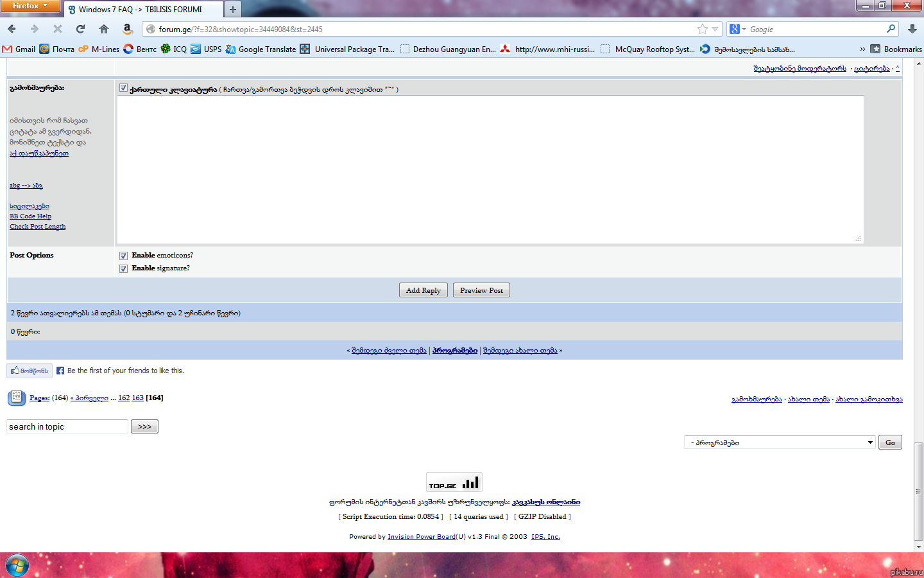Click the scrollbar up arrow
Image resolution: width=924 pixels, height=578 pixels.
pyautogui.click(x=919, y=64)
